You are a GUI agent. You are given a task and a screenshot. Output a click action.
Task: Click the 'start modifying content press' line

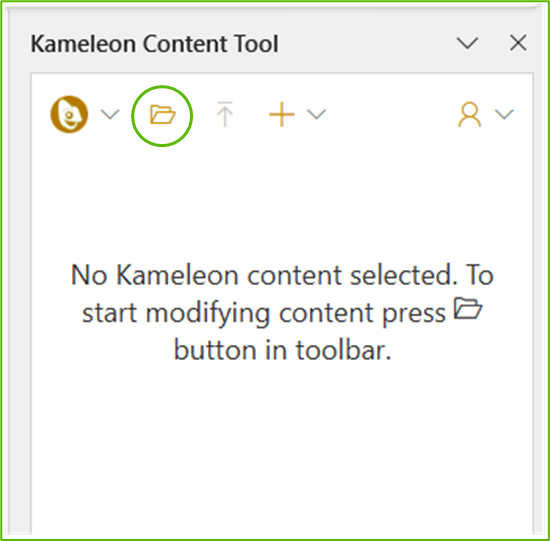[x=264, y=313]
